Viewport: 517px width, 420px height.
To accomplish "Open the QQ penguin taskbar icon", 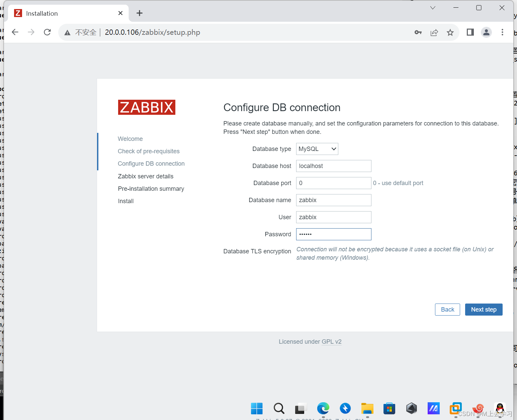I will coord(500,408).
